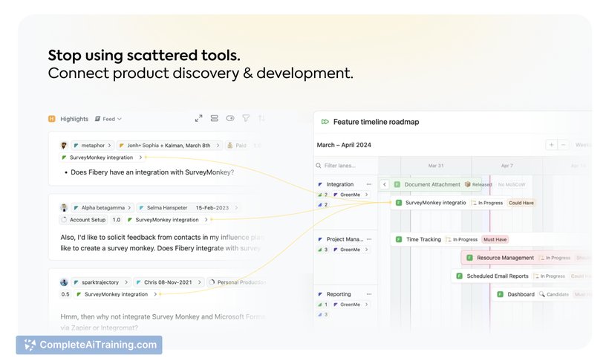Image resolution: width=609 pixels, height=364 pixels.
Task: Open more options for Integration lane
Action: 369,184
